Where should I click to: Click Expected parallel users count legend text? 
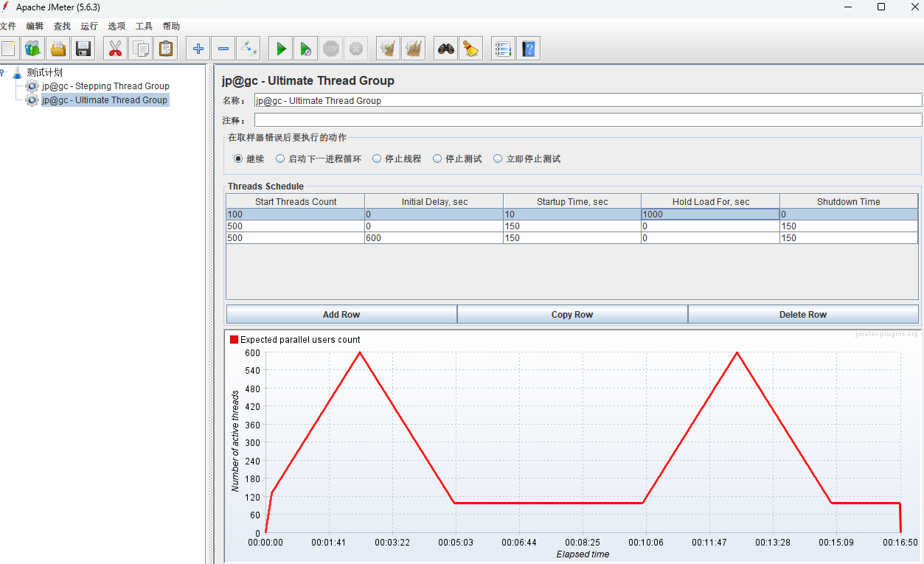300,340
